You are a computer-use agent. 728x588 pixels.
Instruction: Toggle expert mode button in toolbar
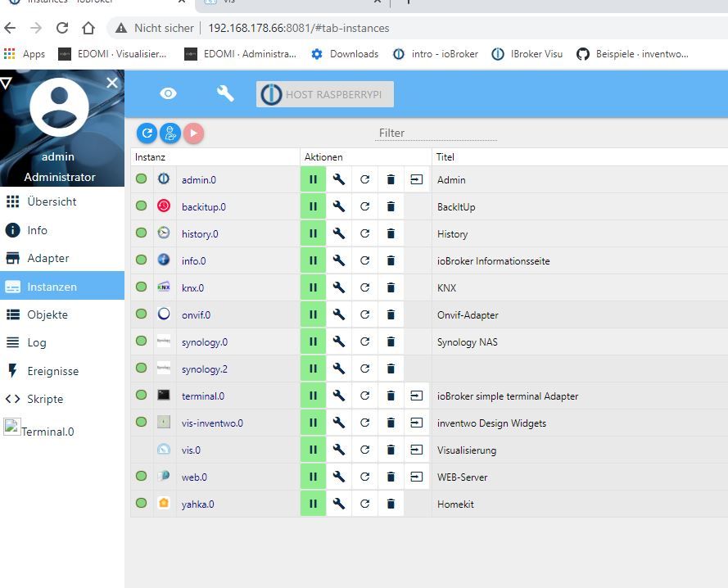point(170,133)
